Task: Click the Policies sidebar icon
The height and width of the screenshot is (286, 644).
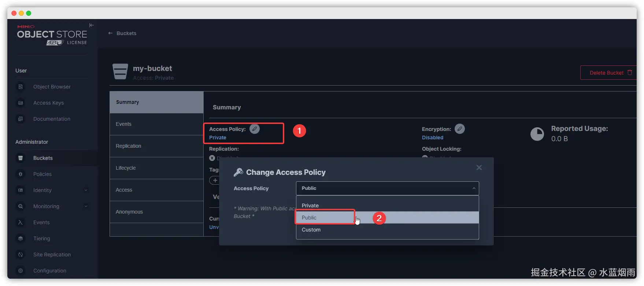Action: point(21,174)
